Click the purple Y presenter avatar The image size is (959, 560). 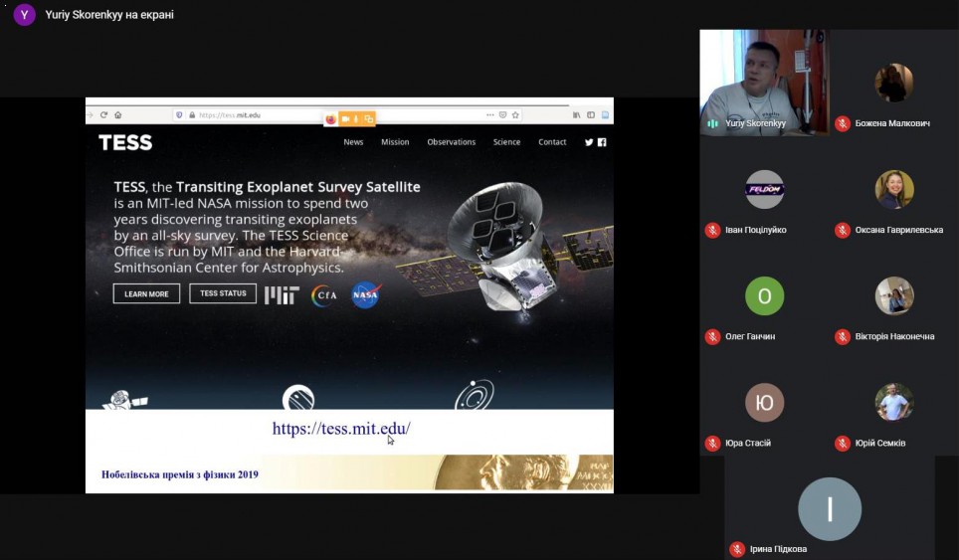[x=25, y=15]
